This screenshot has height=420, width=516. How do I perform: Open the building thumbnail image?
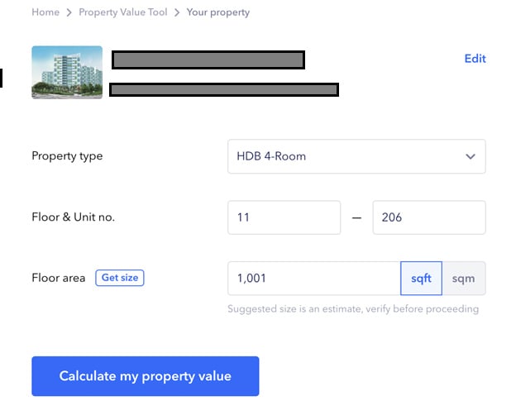tap(67, 73)
